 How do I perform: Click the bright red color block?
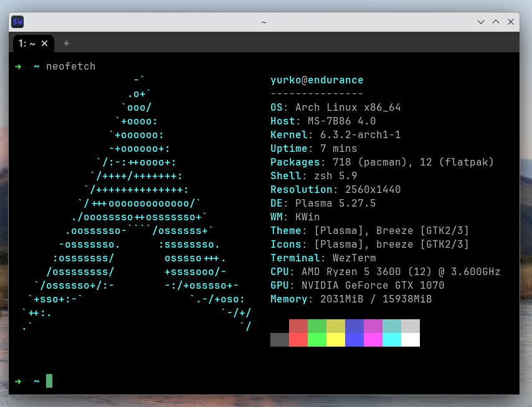pos(298,340)
